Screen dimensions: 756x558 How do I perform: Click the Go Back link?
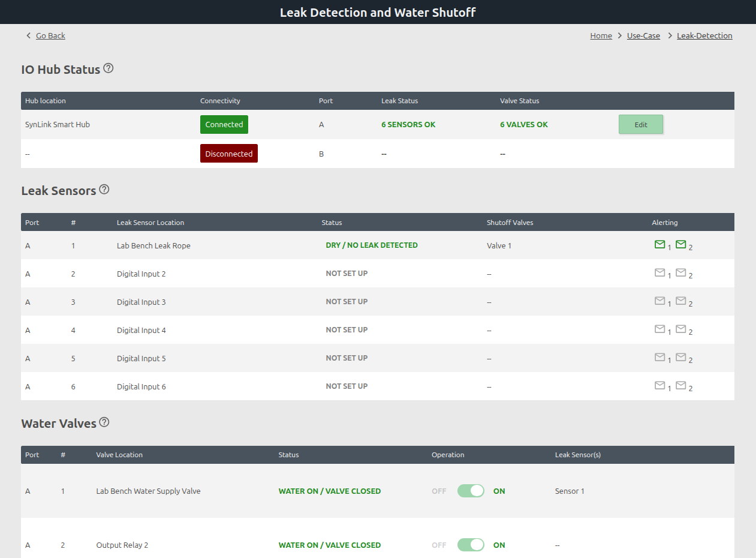50,35
